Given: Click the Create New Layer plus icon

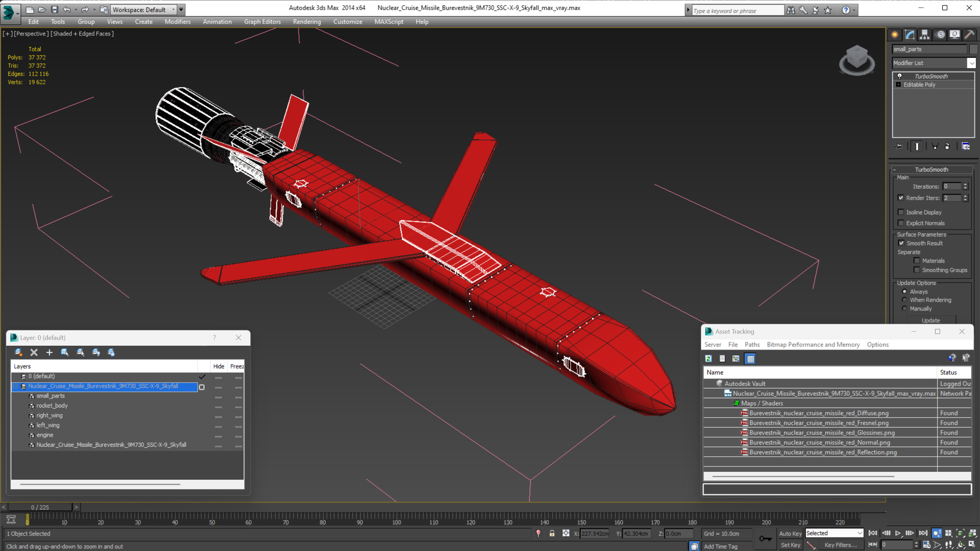Looking at the screenshot, I should (49, 353).
